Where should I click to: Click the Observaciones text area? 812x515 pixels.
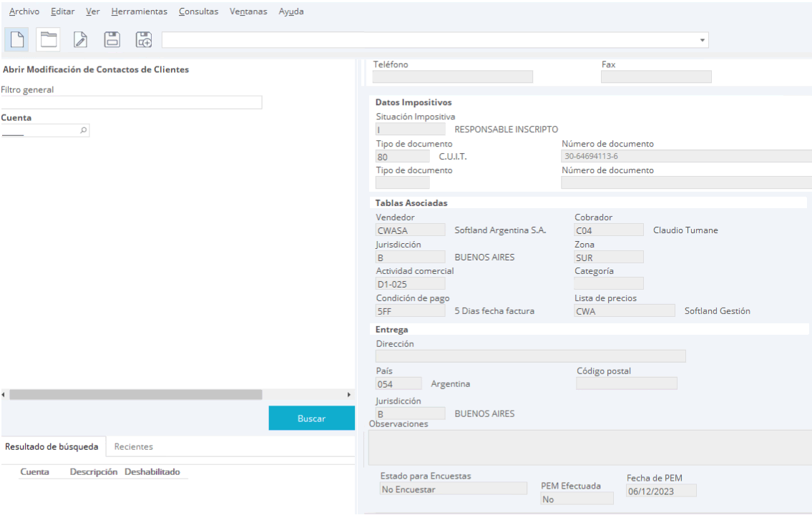[590, 448]
